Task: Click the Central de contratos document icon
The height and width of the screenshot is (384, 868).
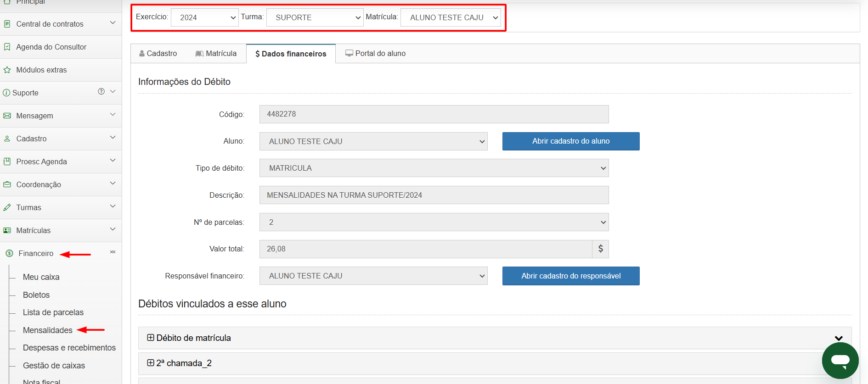Action: pyautogui.click(x=7, y=24)
